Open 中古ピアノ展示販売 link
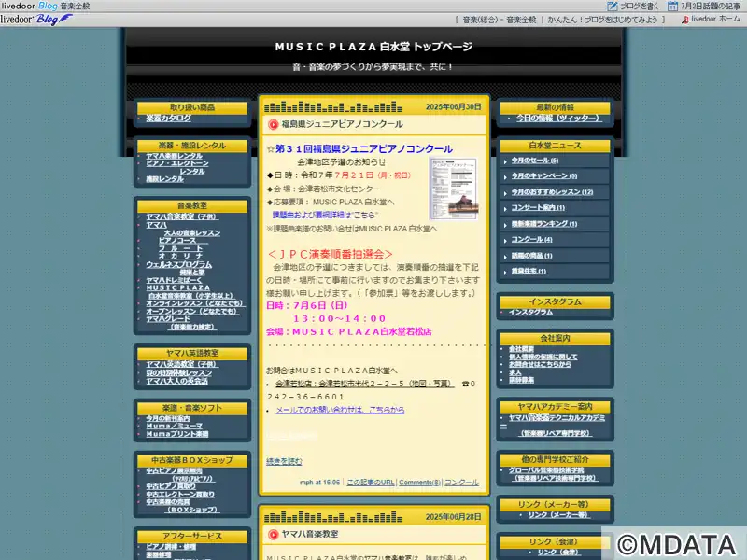Viewport: 747px width, 560px height. [x=174, y=471]
